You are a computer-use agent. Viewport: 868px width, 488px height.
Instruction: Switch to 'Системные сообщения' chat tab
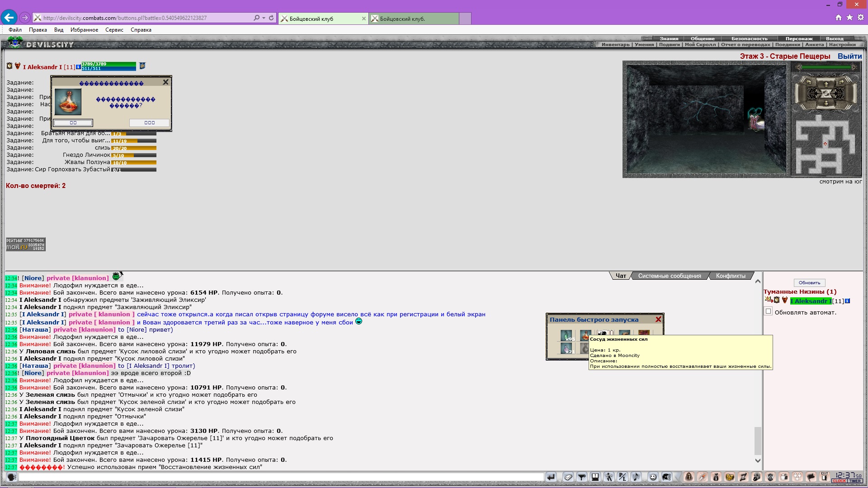click(x=670, y=276)
